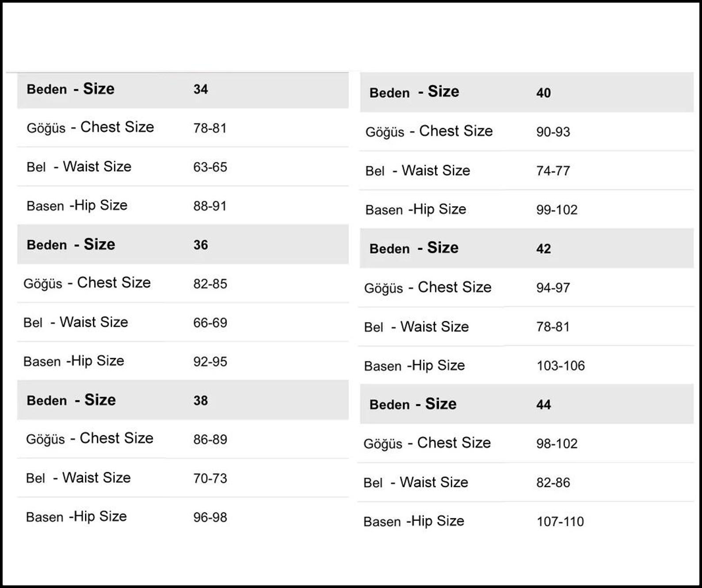This screenshot has width=702, height=588.
Task: Click the hip size value 88-91
Action: (210, 206)
